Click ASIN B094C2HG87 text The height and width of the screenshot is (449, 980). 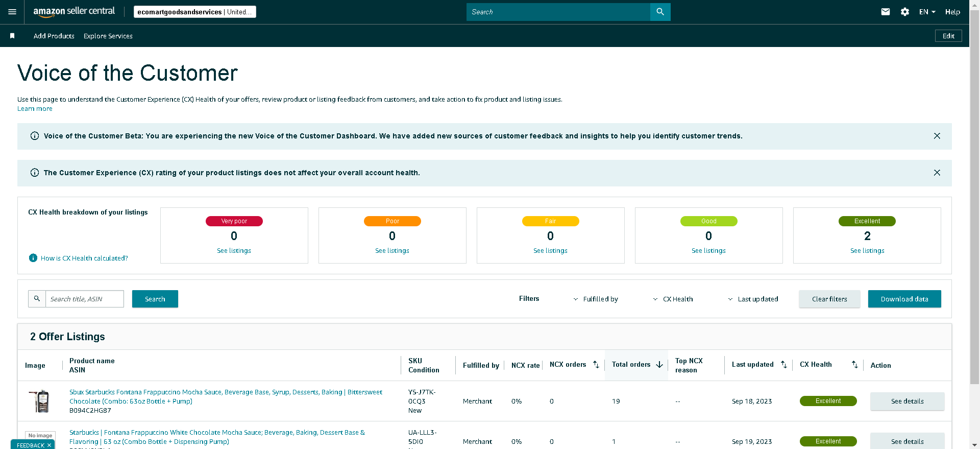coord(90,410)
